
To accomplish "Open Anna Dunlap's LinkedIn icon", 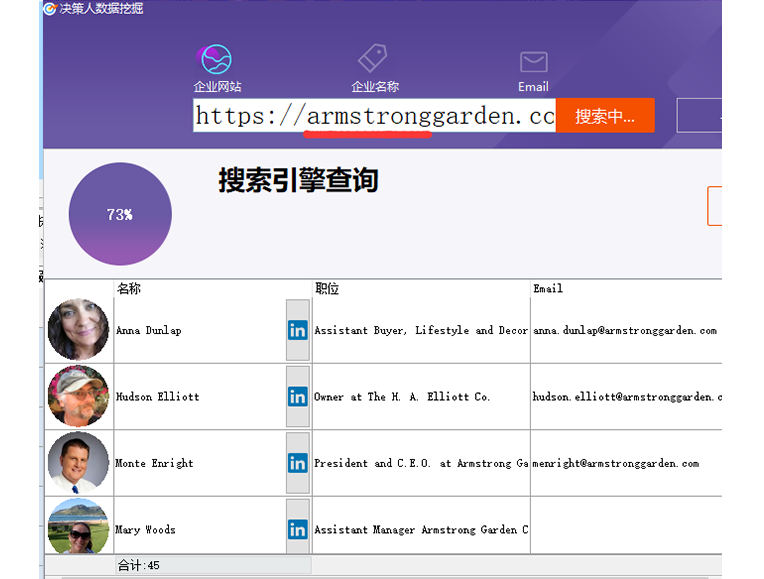I will pyautogui.click(x=298, y=330).
